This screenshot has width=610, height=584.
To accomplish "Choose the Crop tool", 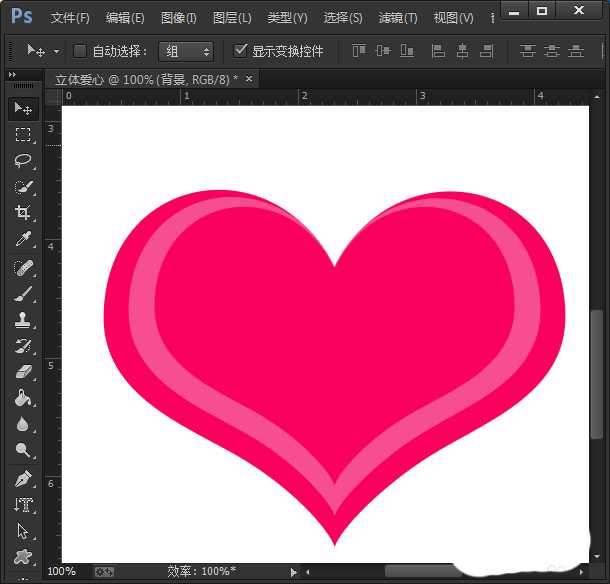I will (x=23, y=213).
